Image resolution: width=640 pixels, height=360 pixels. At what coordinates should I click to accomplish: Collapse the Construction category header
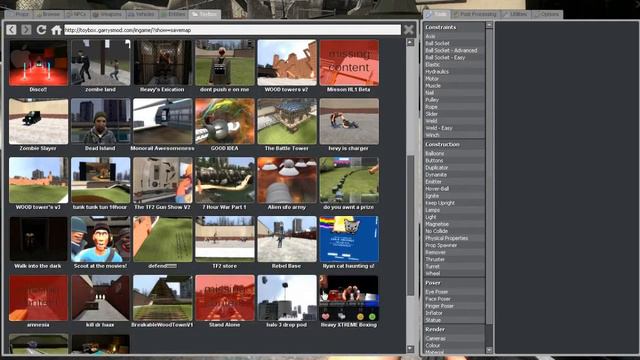pyautogui.click(x=454, y=144)
